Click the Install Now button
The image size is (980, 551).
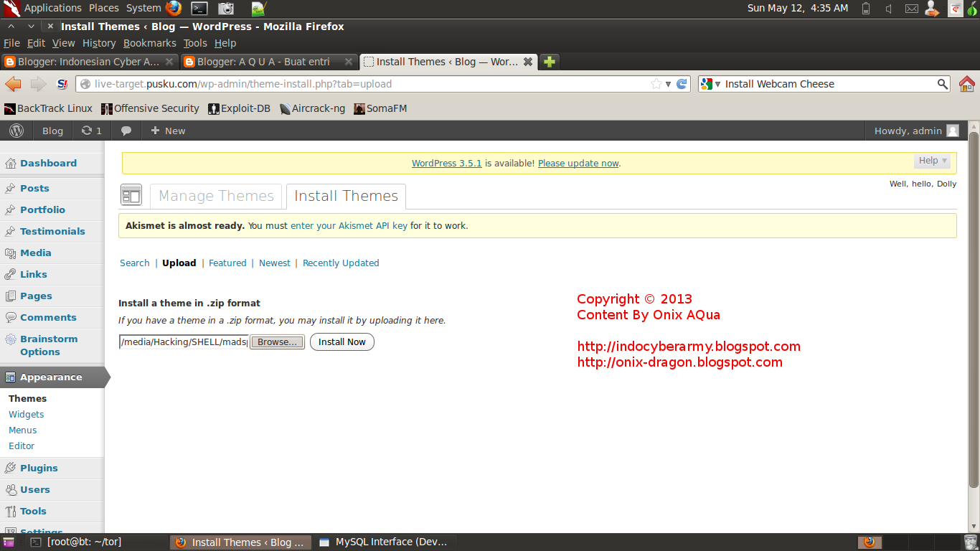click(x=342, y=342)
